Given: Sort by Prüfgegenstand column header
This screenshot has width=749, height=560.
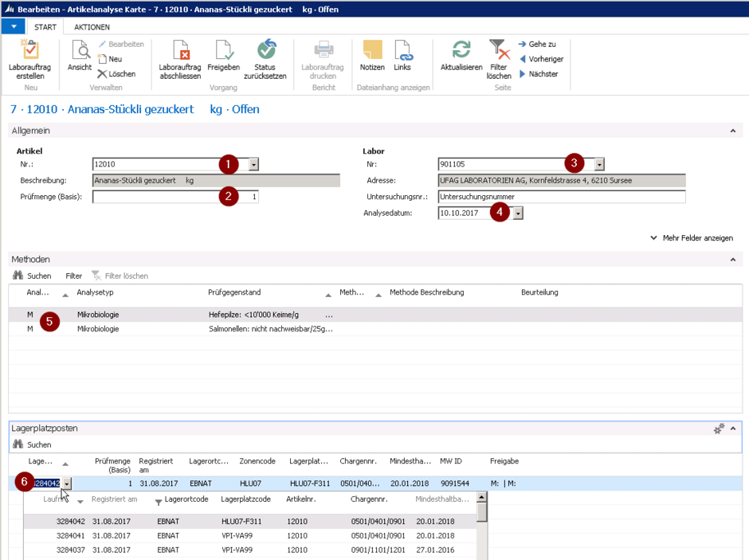Looking at the screenshot, I should pos(234,292).
